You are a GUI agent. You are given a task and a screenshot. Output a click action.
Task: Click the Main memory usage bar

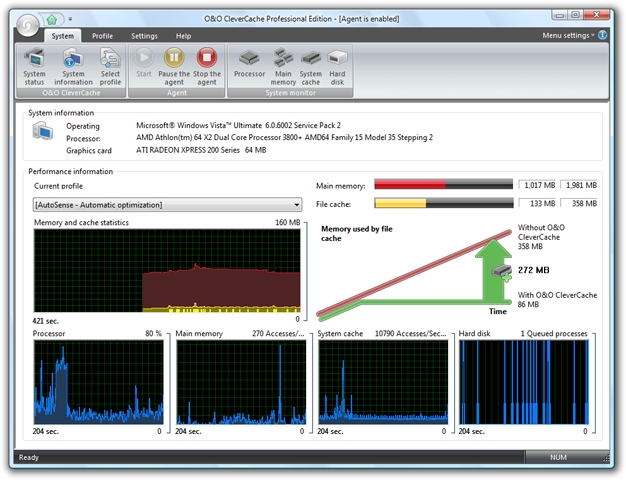click(x=442, y=185)
